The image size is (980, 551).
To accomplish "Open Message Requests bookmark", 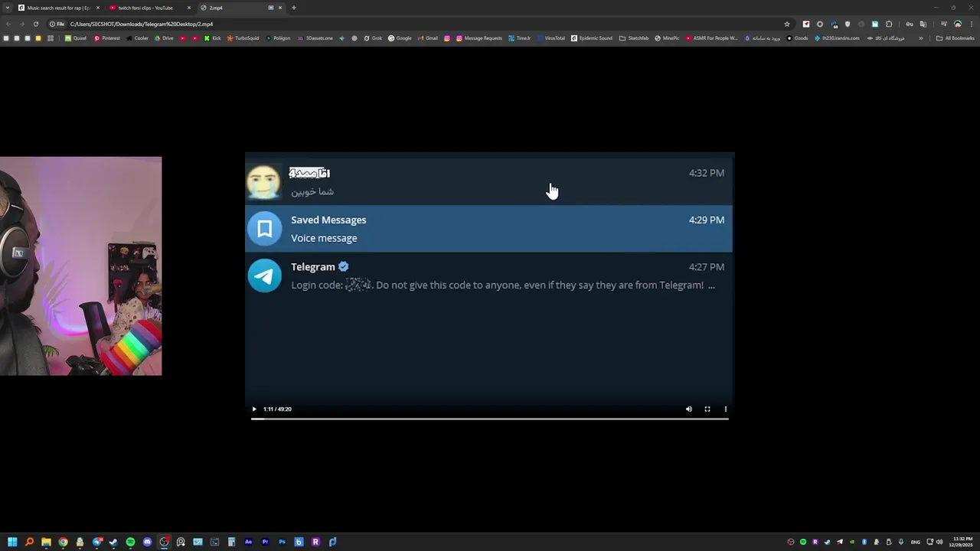I will [x=479, y=37].
